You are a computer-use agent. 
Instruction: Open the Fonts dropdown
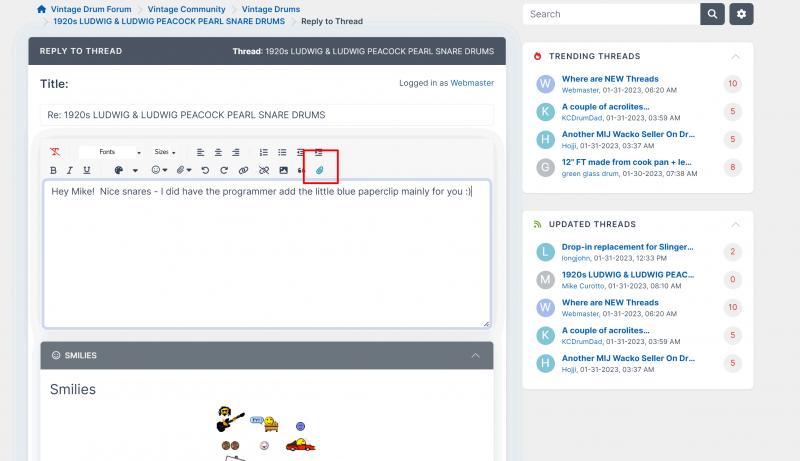tap(108, 152)
